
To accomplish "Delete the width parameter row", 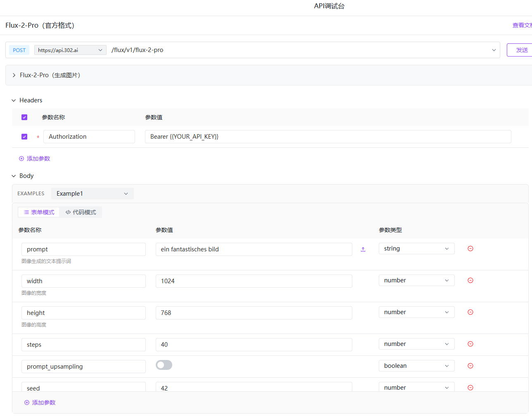I will 470,280.
